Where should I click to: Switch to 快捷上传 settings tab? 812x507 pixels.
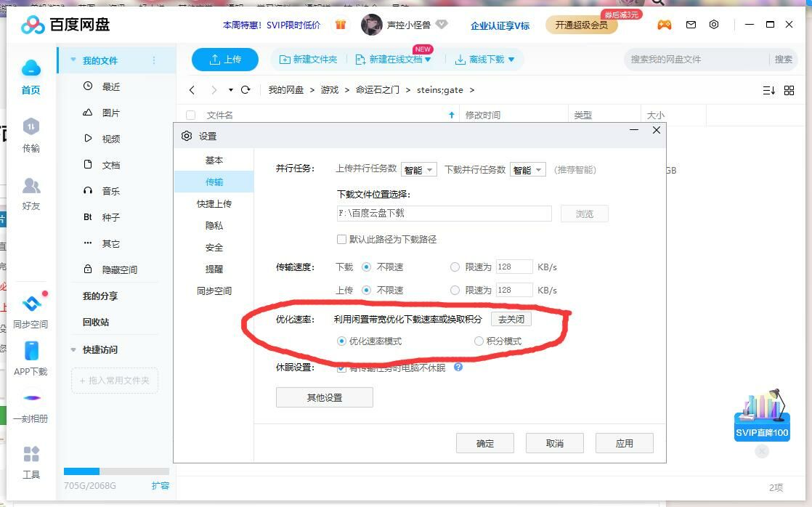click(214, 204)
